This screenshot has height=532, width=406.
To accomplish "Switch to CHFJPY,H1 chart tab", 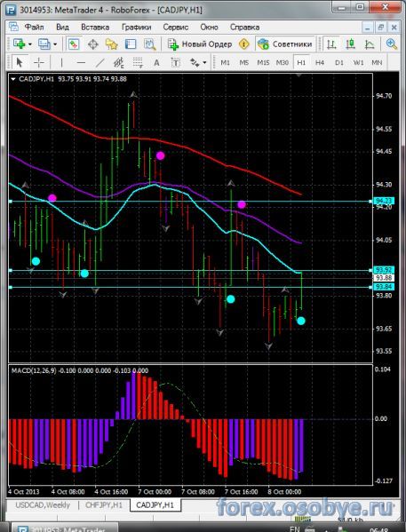I will (x=104, y=504).
